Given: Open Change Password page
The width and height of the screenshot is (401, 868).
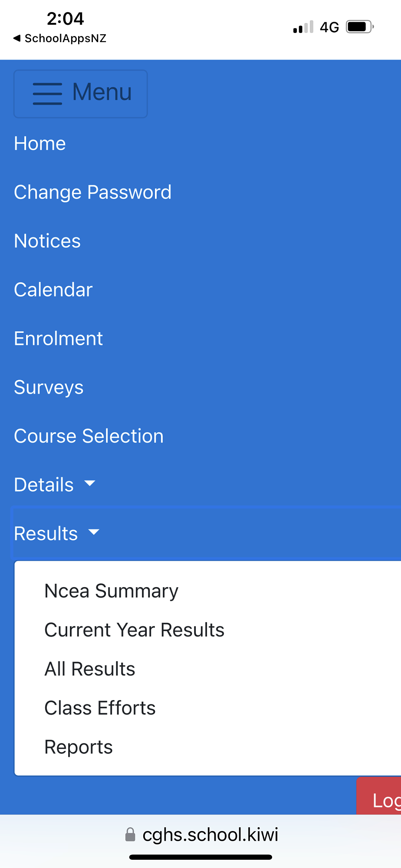Looking at the screenshot, I should tap(92, 192).
